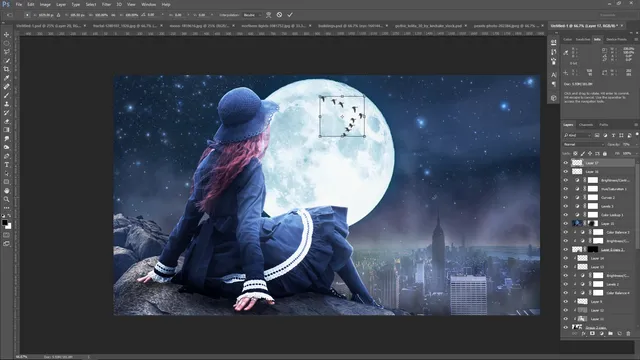
Task: Open the Info panel flyout menu
Action: tap(636, 40)
